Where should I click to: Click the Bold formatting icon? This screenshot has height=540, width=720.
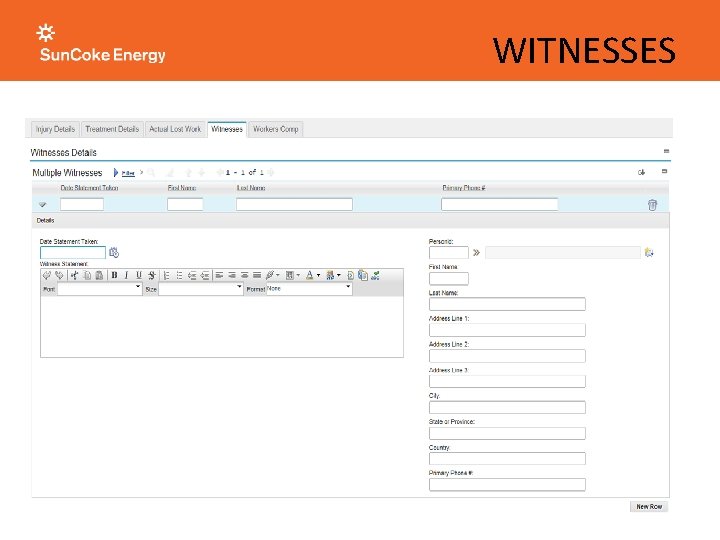pos(114,275)
